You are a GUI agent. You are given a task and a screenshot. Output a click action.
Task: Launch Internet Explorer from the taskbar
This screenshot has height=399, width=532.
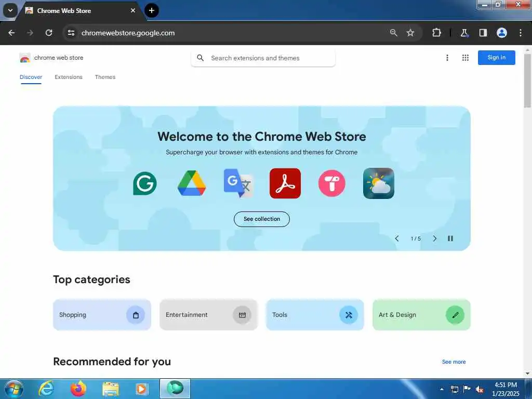pyautogui.click(x=46, y=389)
